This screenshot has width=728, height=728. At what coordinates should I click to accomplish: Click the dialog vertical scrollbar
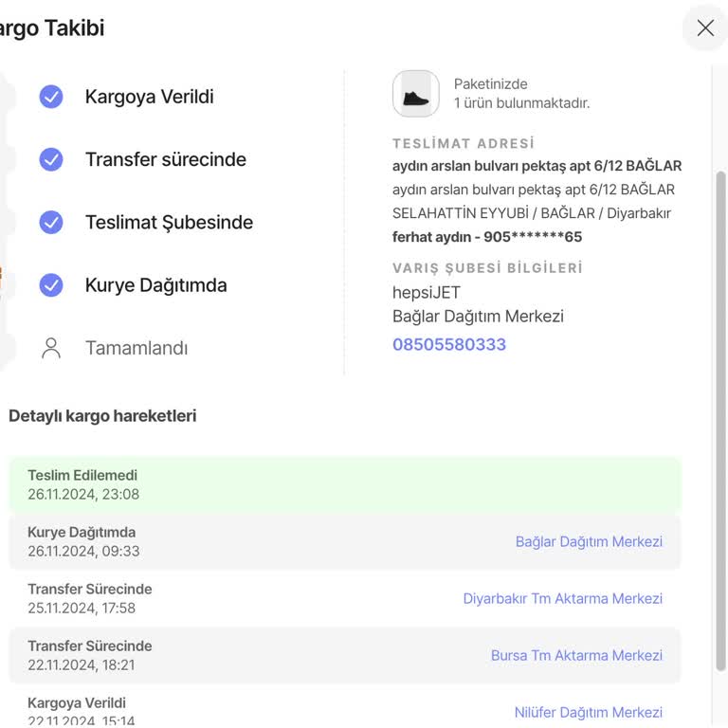point(720,421)
